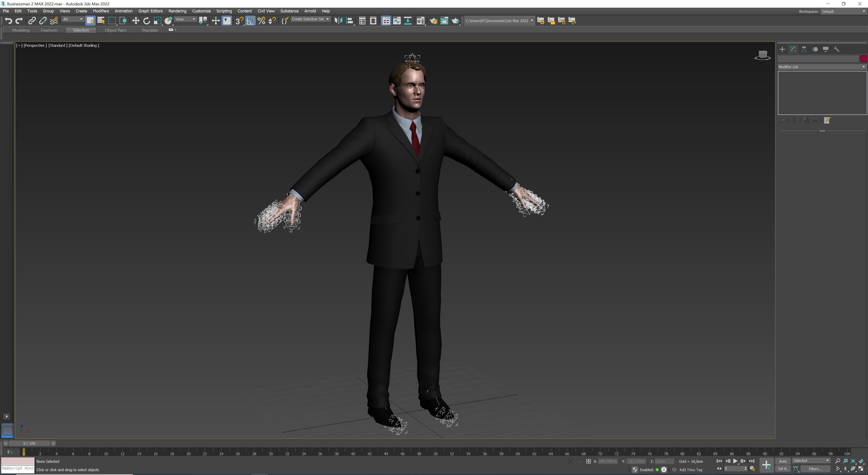Viewport: 868px width, 475px height.
Task: Click the Redo arrow icon
Action: pyautogui.click(x=19, y=21)
